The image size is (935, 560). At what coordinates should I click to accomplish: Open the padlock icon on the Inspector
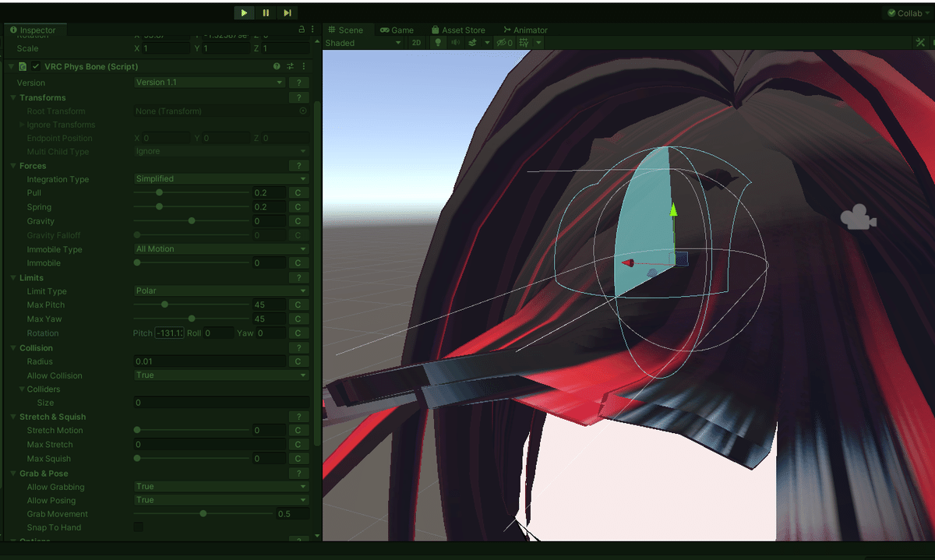coord(302,29)
